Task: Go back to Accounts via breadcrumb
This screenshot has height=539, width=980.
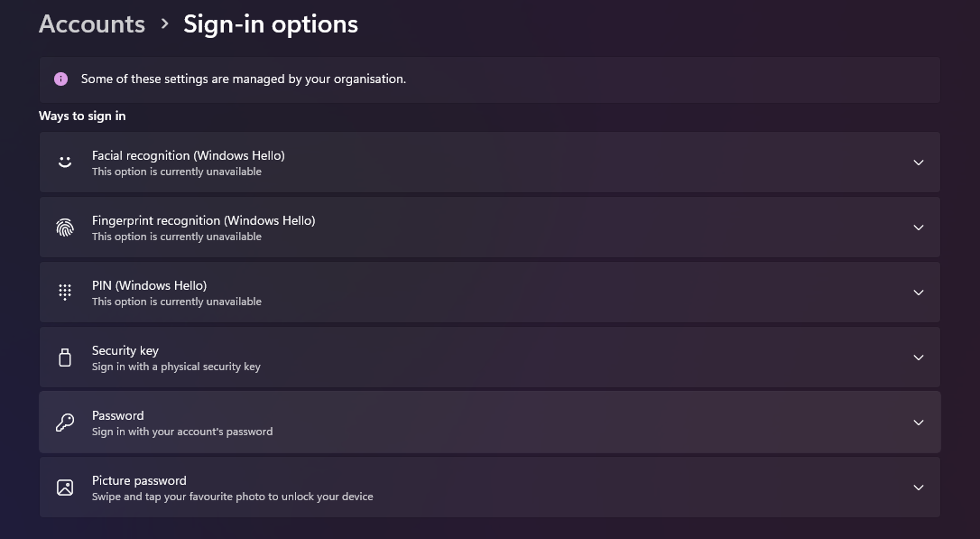Action: point(92,24)
